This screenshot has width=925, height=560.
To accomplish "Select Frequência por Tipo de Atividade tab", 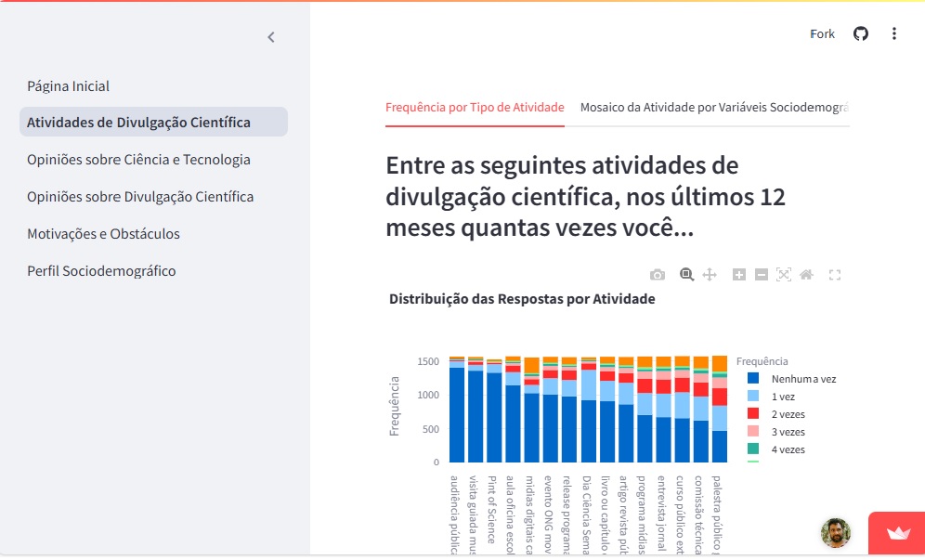I will [475, 108].
